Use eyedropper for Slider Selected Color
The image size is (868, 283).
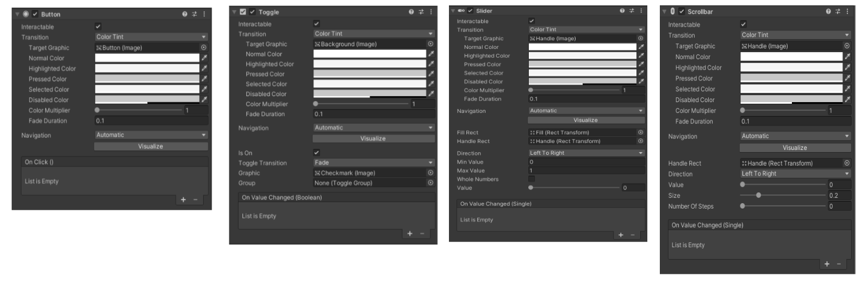point(641,73)
